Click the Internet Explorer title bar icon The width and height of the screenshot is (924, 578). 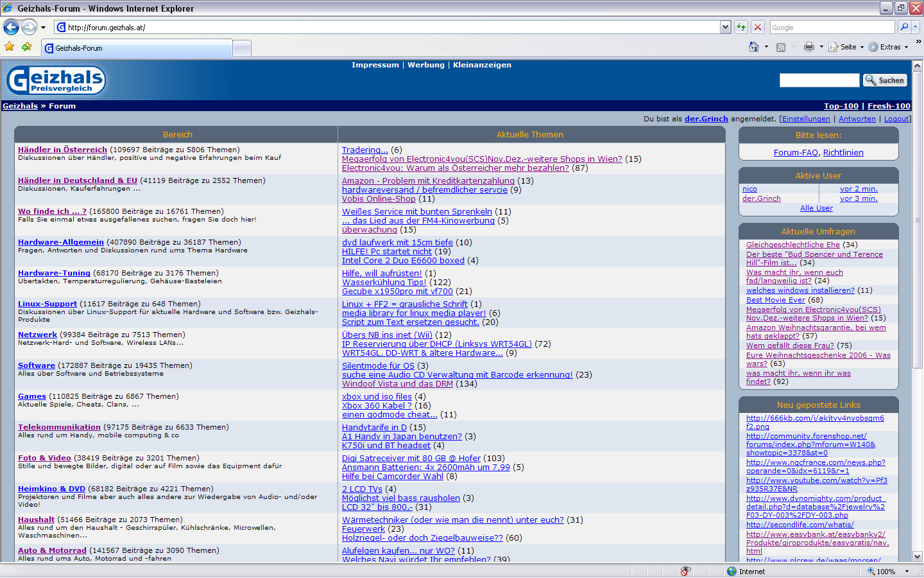8,8
